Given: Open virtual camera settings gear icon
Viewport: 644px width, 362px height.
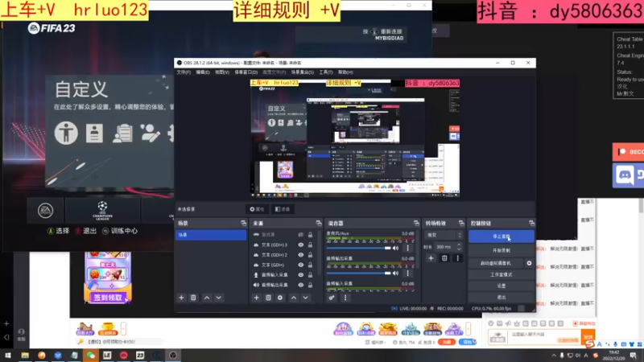Looking at the screenshot, I should coord(529,263).
